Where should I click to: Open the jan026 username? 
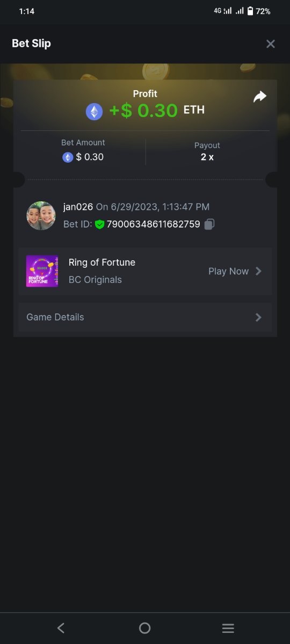78,207
